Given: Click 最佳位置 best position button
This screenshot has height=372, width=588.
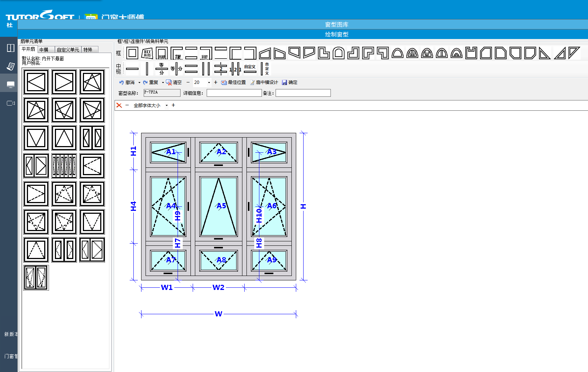Looking at the screenshot, I should click(234, 82).
